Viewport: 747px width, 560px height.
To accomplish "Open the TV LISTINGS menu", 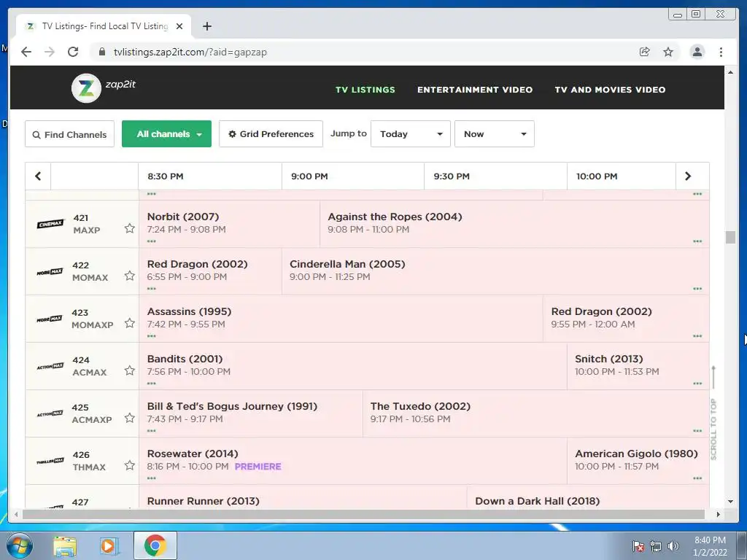I will [x=365, y=90].
